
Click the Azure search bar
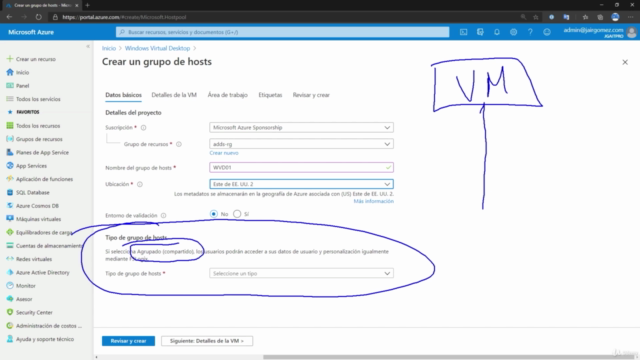coord(282,32)
